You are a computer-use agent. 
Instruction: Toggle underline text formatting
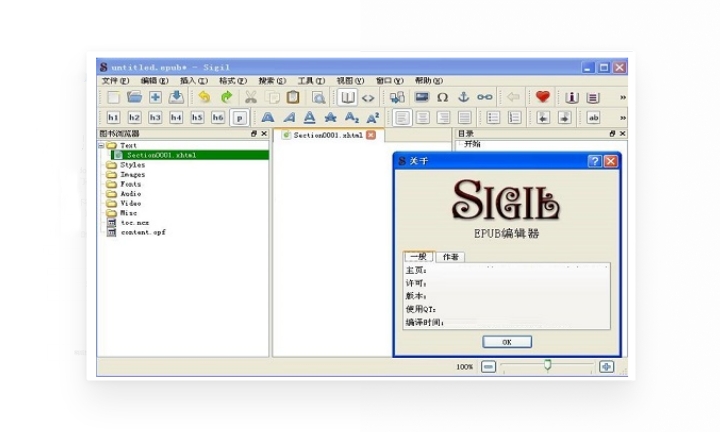click(x=310, y=118)
